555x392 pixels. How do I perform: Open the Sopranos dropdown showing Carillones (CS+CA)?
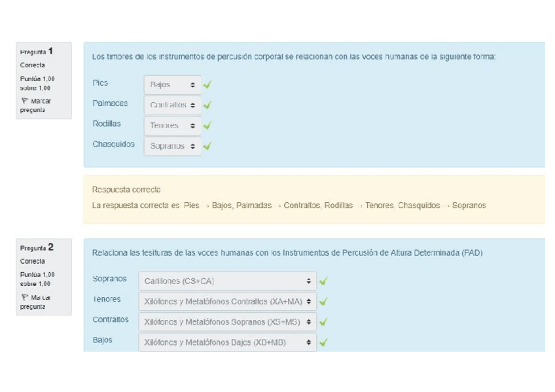(226, 281)
